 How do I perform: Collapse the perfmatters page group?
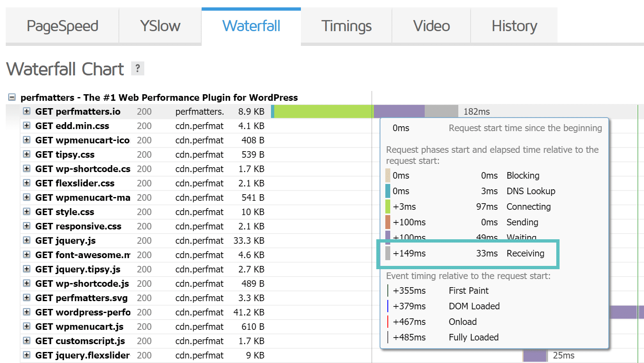[12, 98]
